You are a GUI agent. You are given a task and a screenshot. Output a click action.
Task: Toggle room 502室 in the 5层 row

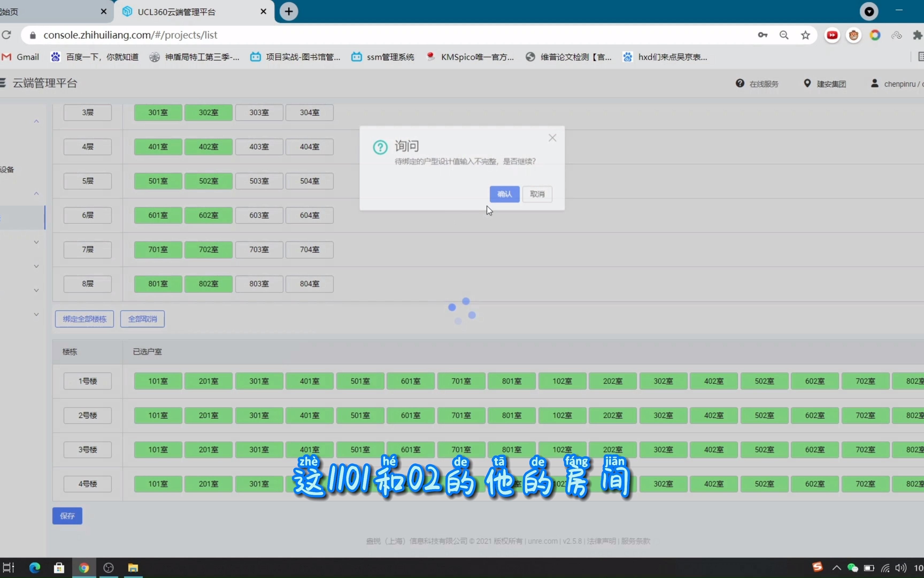(209, 181)
